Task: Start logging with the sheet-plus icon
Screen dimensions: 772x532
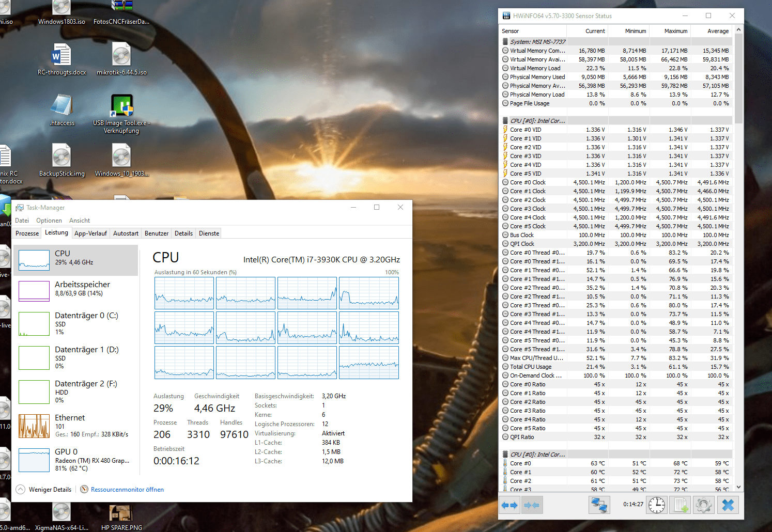Action: (680, 505)
